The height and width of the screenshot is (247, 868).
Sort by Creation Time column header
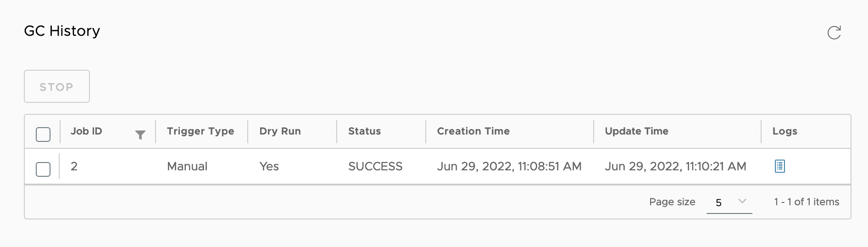pyautogui.click(x=473, y=131)
